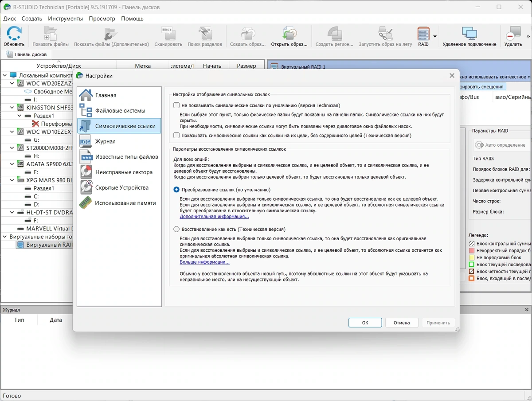Open the Инструменты menu

click(65, 19)
